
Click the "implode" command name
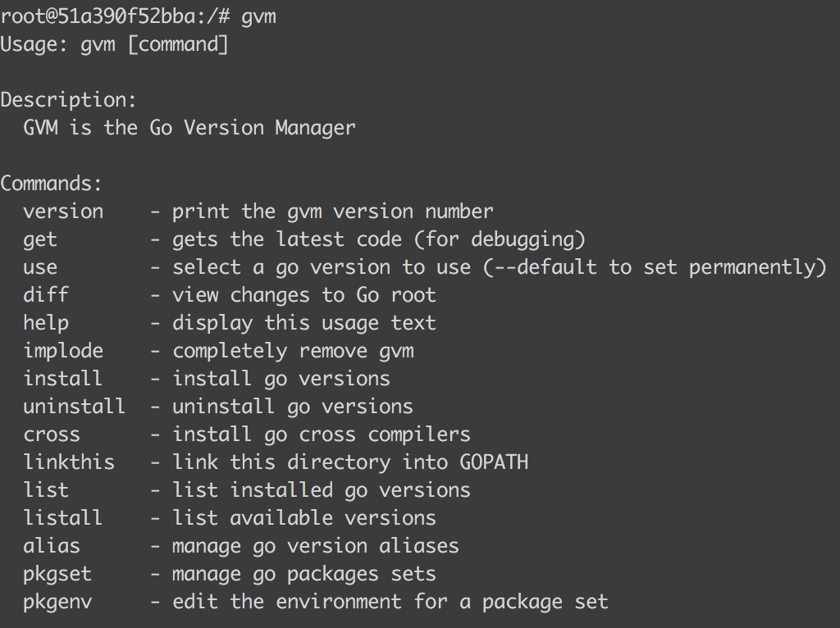63,351
